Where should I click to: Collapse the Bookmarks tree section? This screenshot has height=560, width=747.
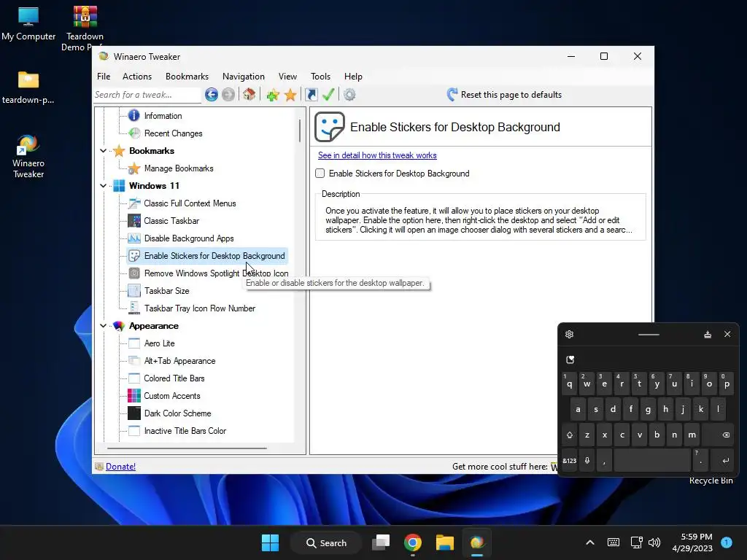[104, 151]
